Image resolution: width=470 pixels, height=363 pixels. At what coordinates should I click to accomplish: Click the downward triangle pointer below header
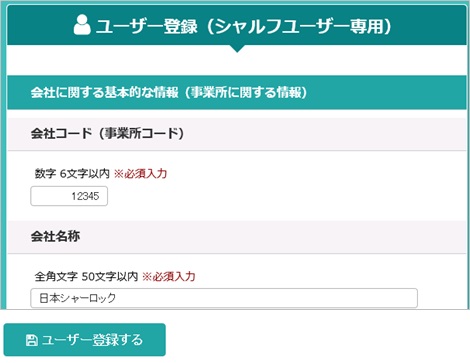tap(237, 49)
